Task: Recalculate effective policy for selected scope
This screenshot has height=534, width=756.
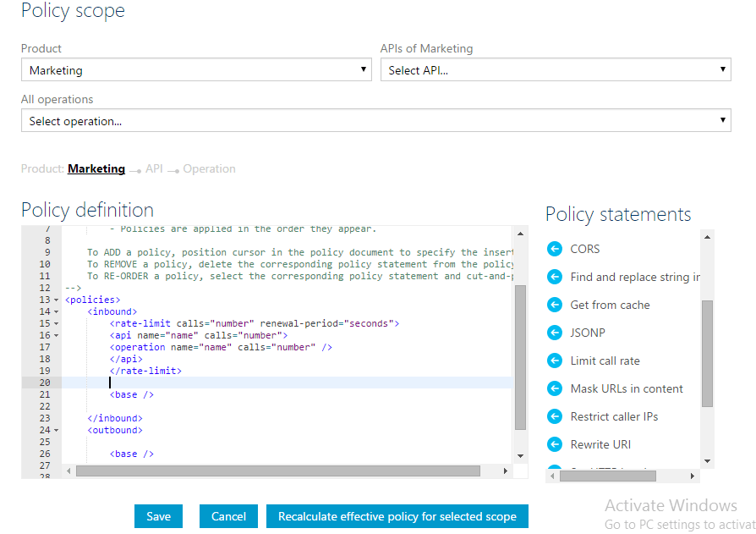Action: (397, 516)
